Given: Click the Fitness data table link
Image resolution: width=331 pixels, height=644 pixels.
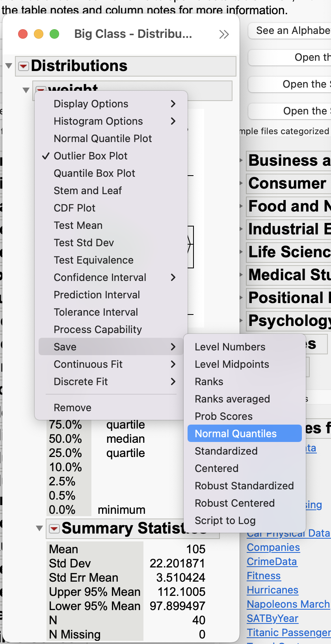Looking at the screenshot, I should tap(264, 576).
